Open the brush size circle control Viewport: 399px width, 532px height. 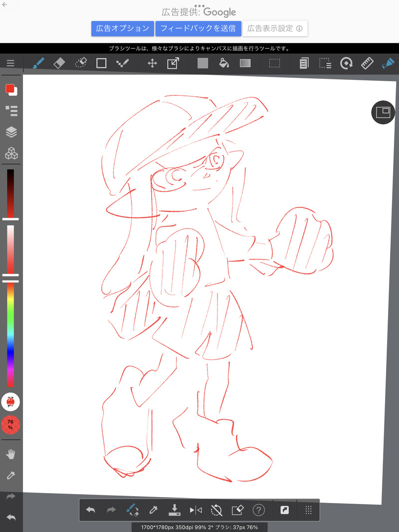tap(10, 402)
